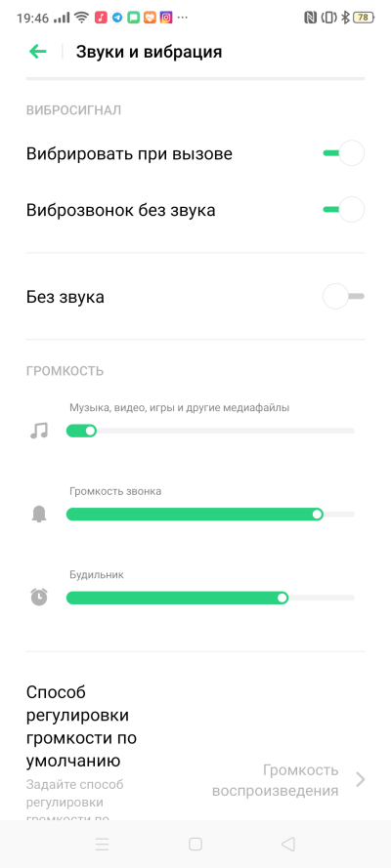This screenshot has height=868, width=391.
Task: Click the alarm clock icon
Action: point(39,598)
